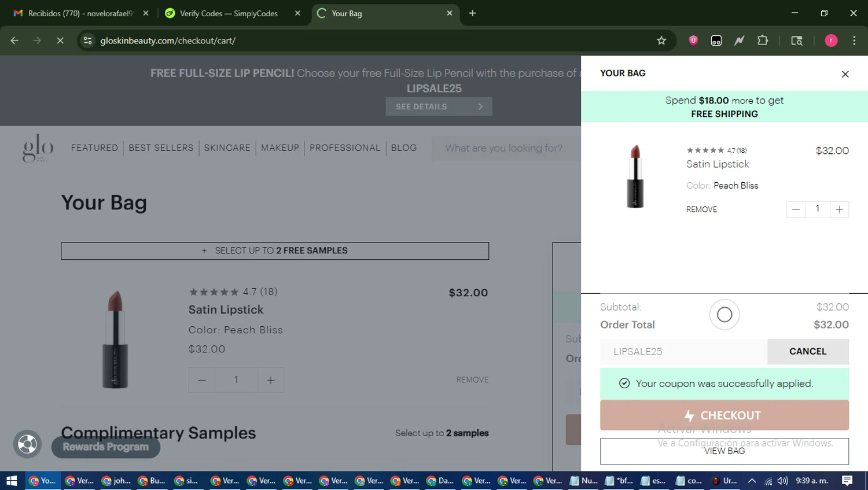Open Satin Lipstick title on main page
This screenshot has height=490, width=868.
[x=226, y=310]
